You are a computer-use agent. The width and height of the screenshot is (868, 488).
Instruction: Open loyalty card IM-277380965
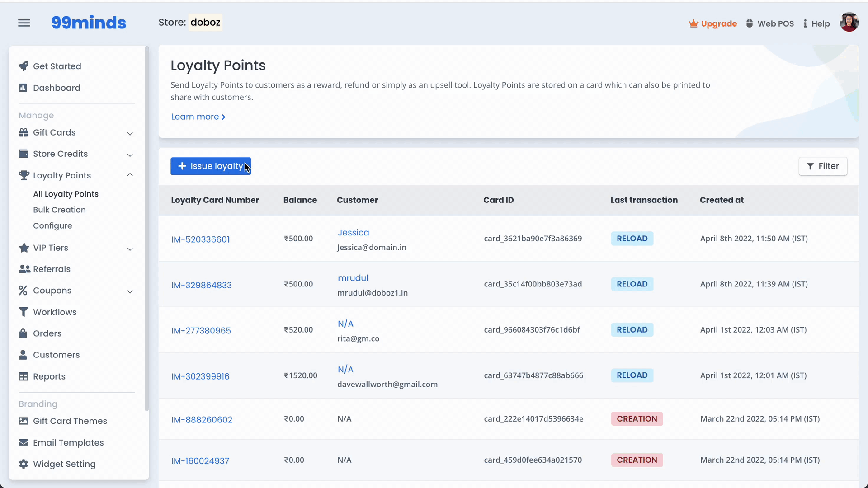(201, 331)
